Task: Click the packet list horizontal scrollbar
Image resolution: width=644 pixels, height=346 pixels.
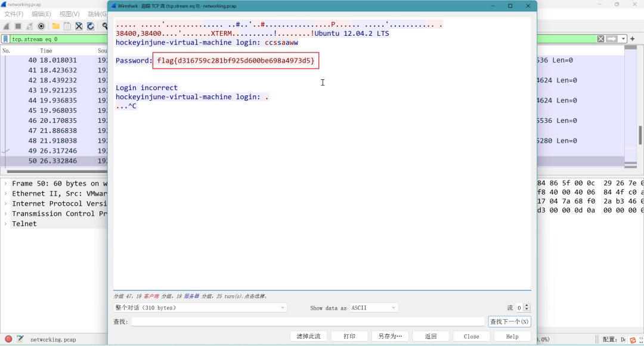Action: [57, 171]
